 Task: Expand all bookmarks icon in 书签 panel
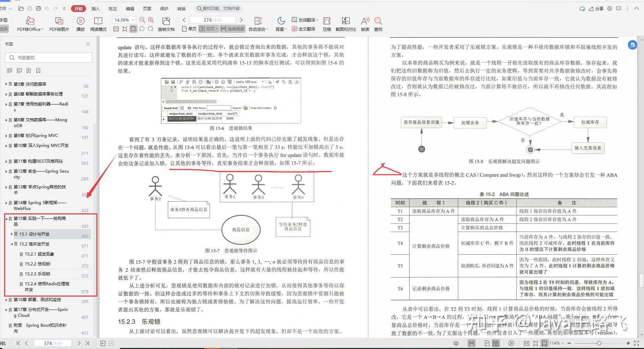[x=10, y=70]
